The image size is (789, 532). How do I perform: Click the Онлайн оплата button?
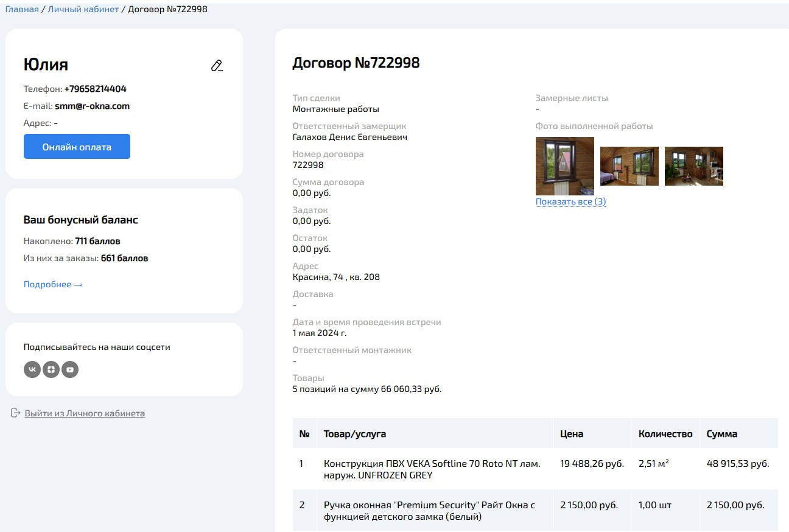point(77,147)
